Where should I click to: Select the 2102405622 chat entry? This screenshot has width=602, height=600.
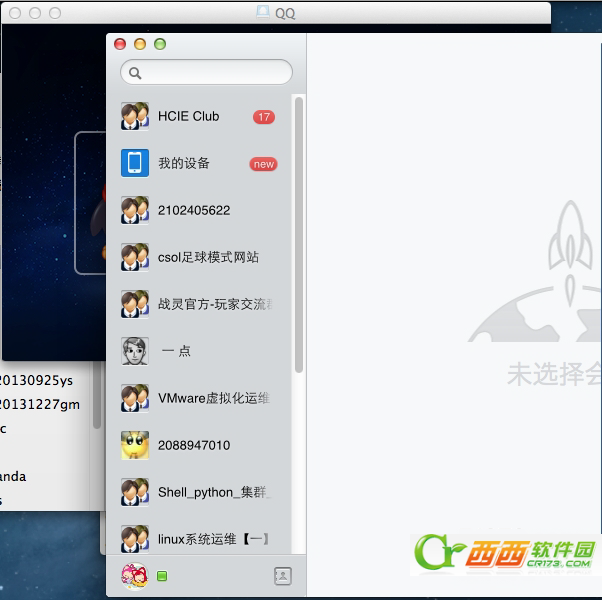pyautogui.click(x=199, y=210)
